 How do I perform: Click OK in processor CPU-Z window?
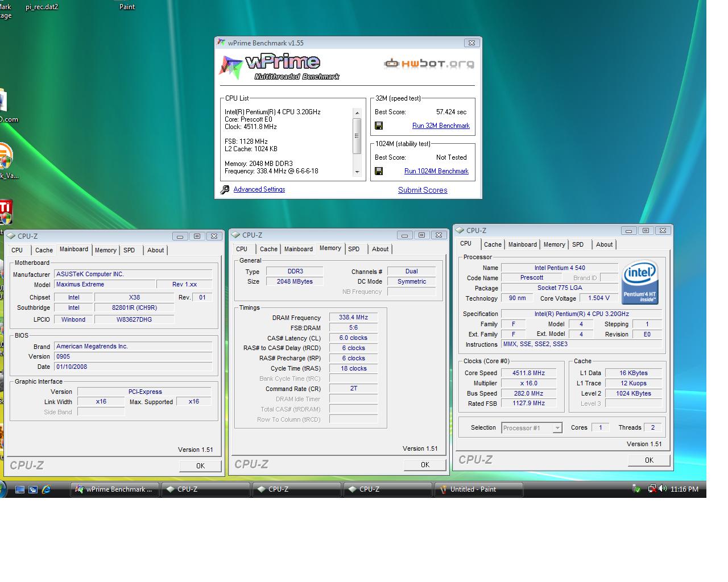click(x=649, y=460)
